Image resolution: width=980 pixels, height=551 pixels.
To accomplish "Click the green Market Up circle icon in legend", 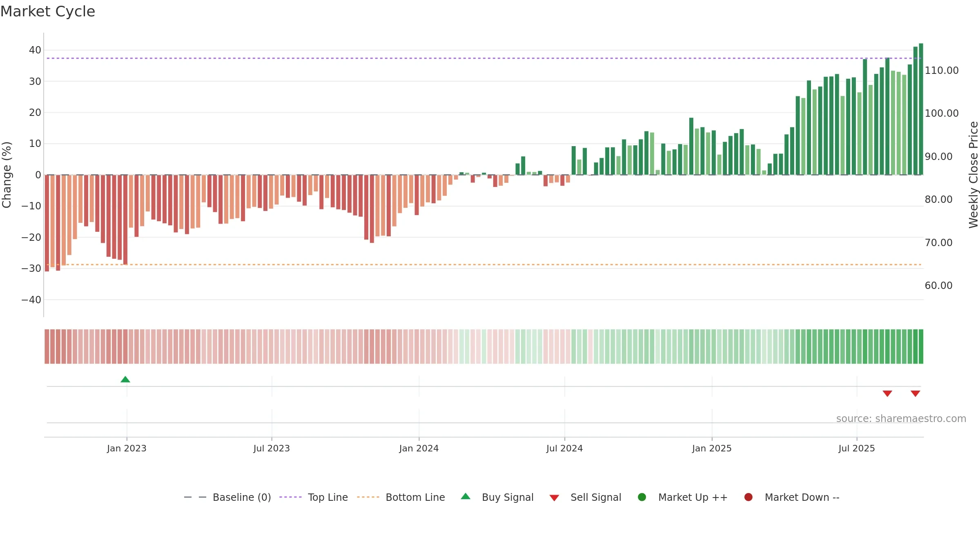I will [x=642, y=497].
